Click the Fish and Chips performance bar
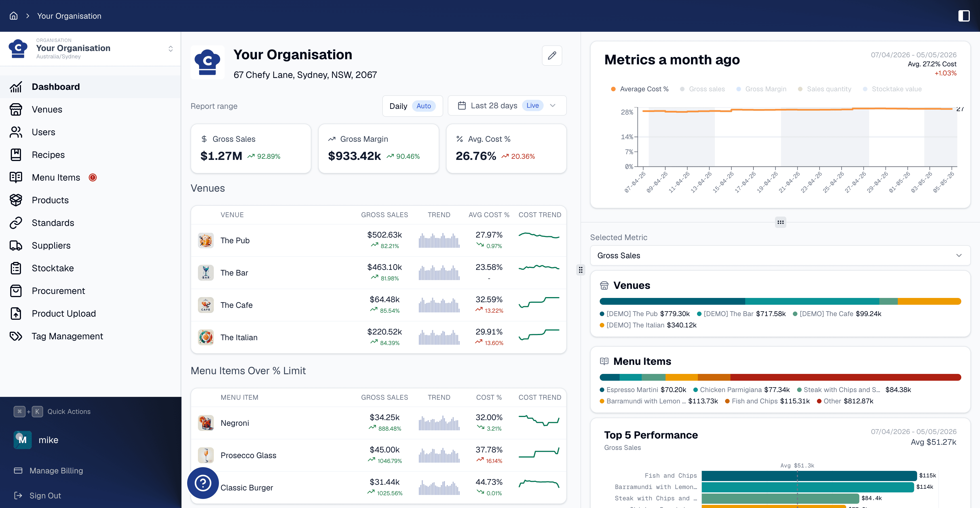 click(x=809, y=476)
